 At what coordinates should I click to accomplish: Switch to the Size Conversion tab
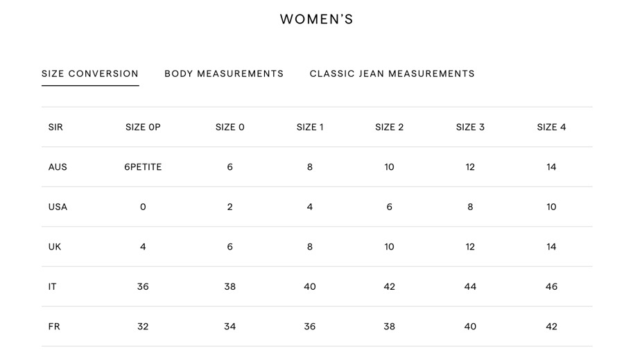(90, 73)
